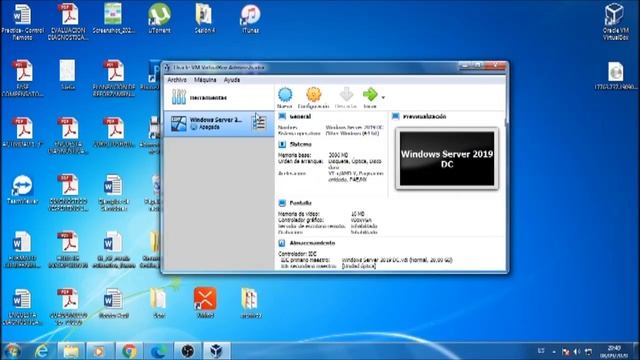This screenshot has width=640, height=360.
Task: Click the Windows Start button
Action: 12,351
